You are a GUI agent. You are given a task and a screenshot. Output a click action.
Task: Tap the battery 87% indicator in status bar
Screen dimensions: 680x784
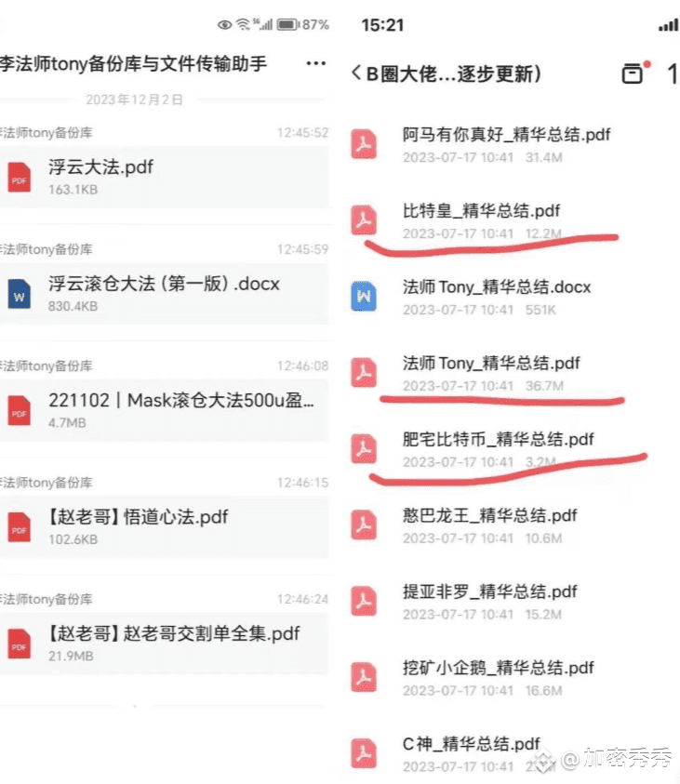pos(303,24)
